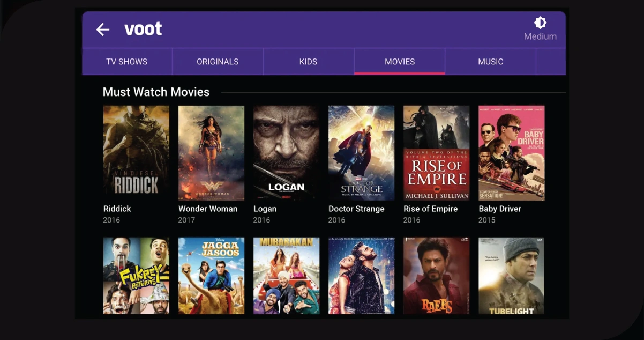Go back using the arrow icon

[x=102, y=29]
